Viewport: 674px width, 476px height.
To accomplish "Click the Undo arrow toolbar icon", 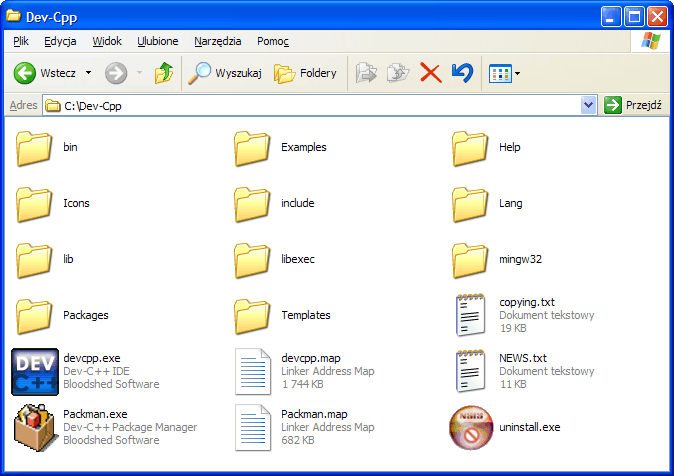I will tap(462, 73).
